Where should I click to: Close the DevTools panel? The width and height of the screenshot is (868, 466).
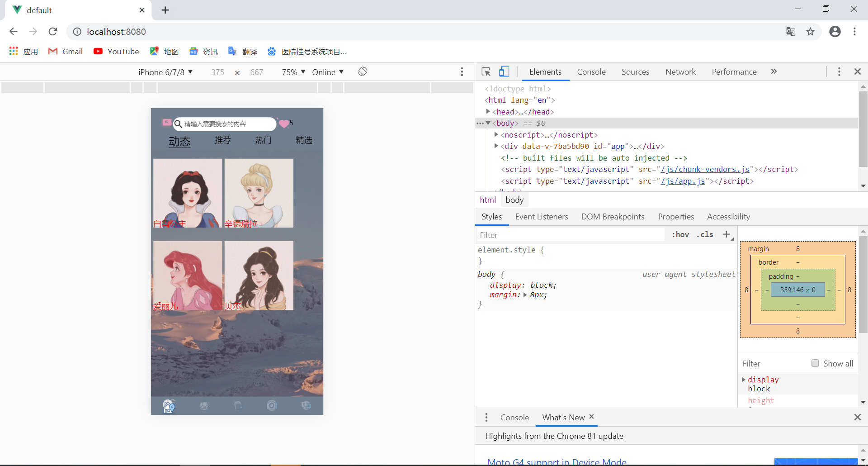click(x=857, y=71)
